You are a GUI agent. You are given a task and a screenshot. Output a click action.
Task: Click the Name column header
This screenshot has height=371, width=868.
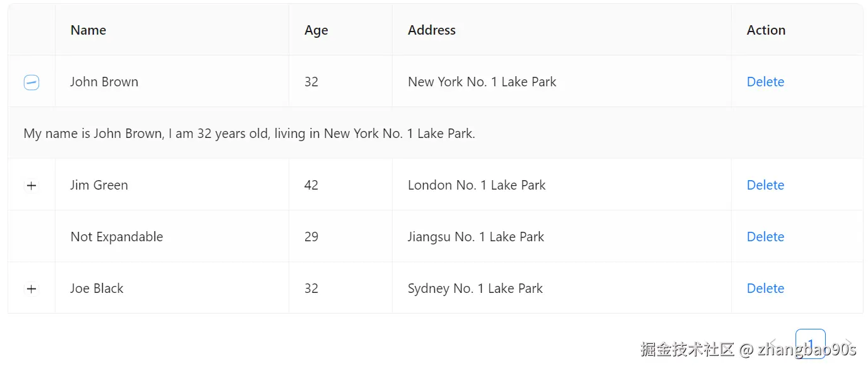click(x=88, y=30)
